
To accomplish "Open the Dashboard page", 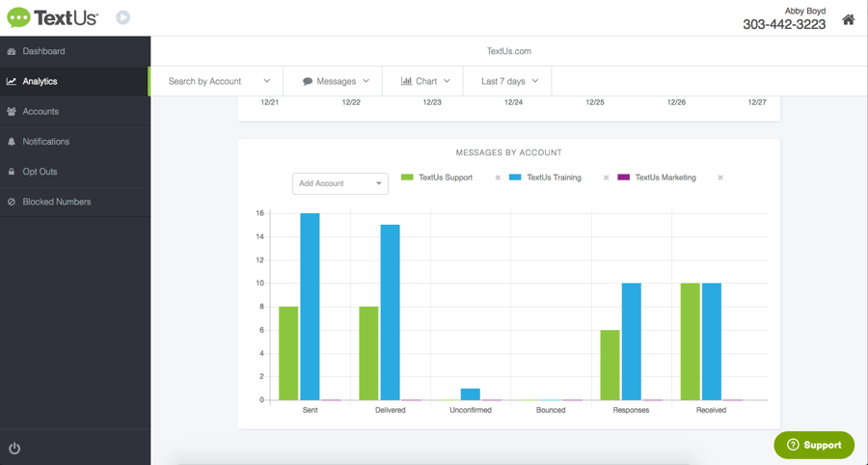I will (75, 51).
